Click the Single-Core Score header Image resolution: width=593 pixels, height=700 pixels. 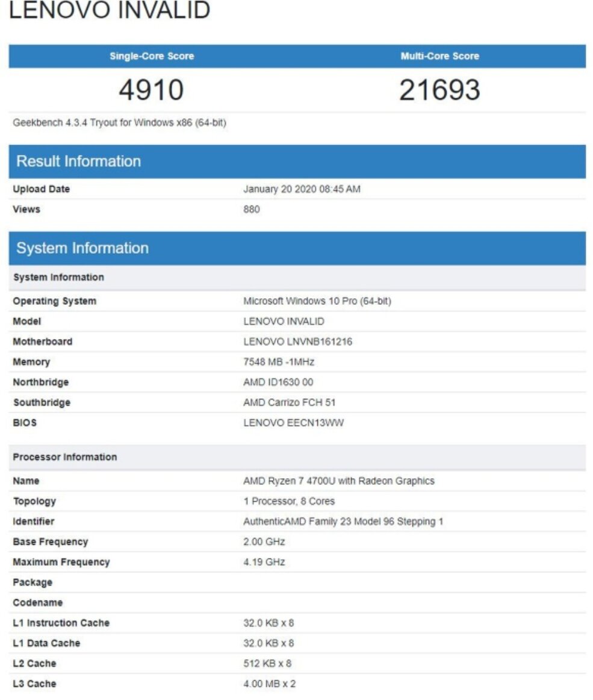(152, 56)
